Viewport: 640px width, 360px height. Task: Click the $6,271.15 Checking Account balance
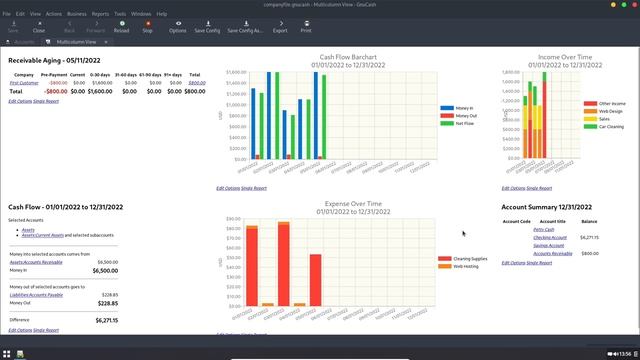(589, 238)
